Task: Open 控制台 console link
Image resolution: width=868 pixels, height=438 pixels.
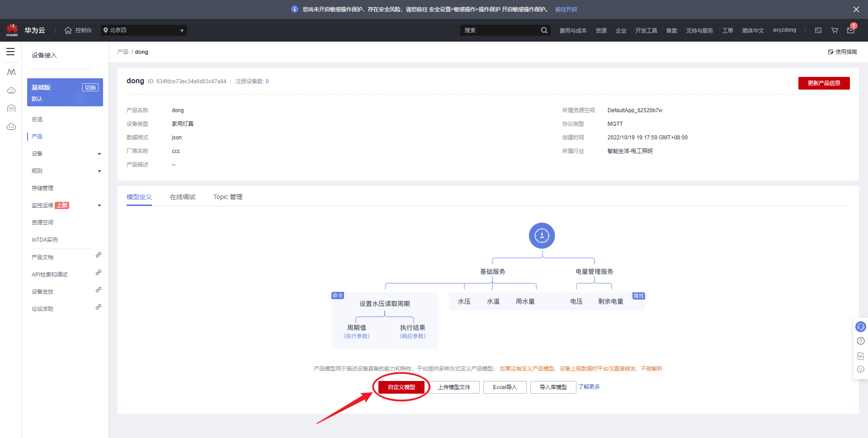Action: pos(83,30)
